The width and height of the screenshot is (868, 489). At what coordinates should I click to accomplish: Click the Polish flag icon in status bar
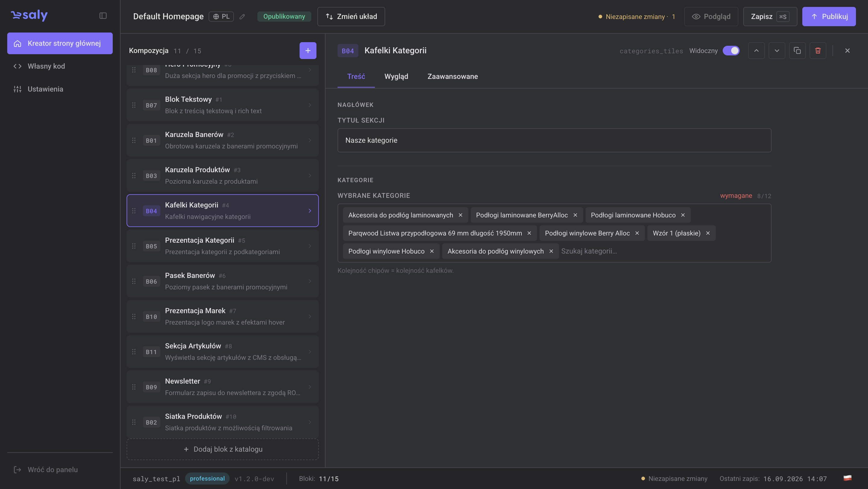[x=848, y=478]
